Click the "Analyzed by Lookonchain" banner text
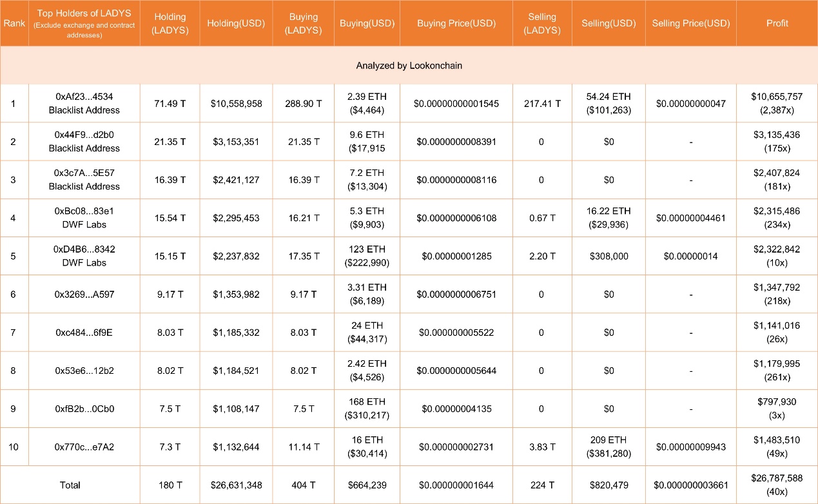 coord(409,66)
